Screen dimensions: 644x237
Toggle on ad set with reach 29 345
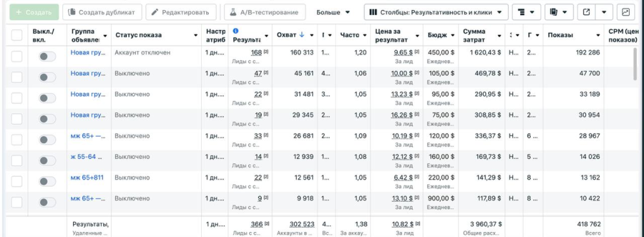tap(47, 119)
